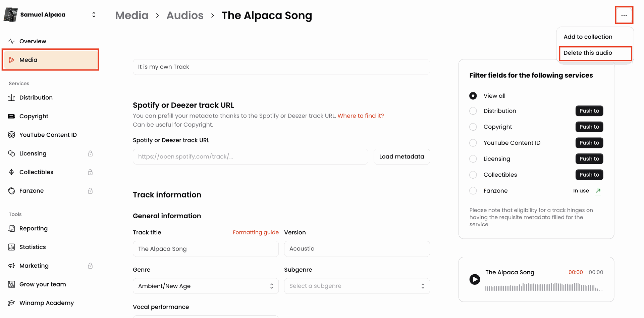Open Fanzone via green arrow icon
644x318 pixels.
pyautogui.click(x=598, y=190)
